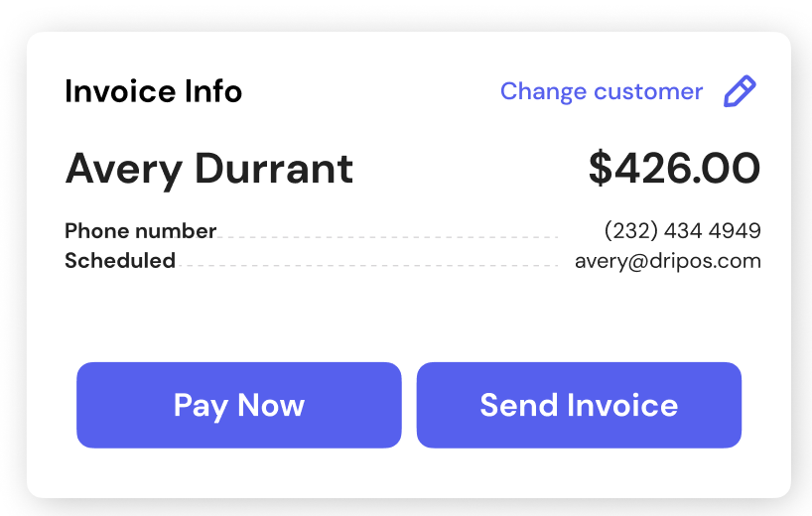Click the Invoice Info heading
Viewport: 812px width, 516px height.
[x=153, y=91]
